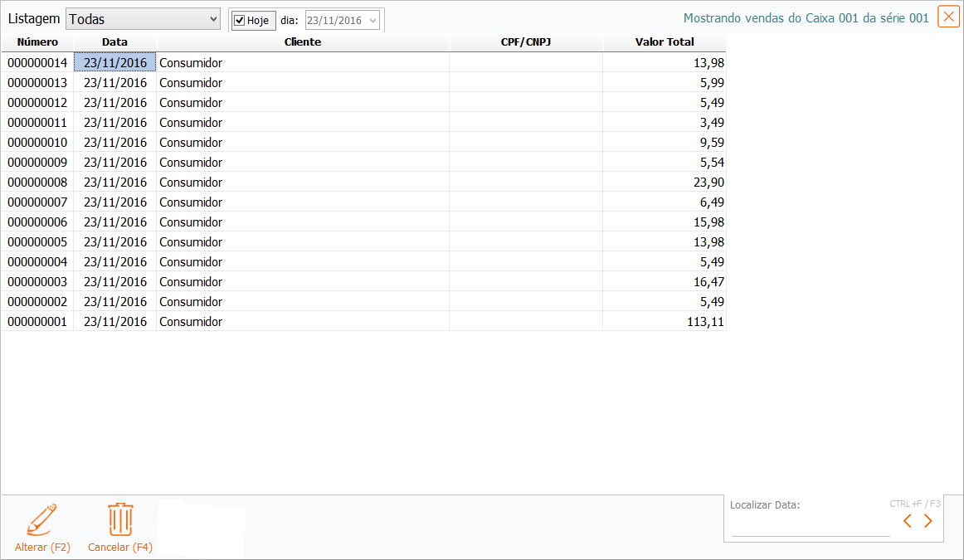
Task: Click the Localizar Data input field
Action: pyautogui.click(x=811, y=527)
